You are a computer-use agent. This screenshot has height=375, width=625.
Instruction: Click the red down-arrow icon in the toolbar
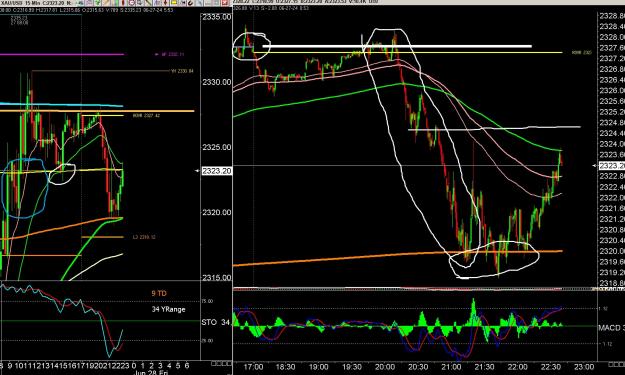click(165, 2)
